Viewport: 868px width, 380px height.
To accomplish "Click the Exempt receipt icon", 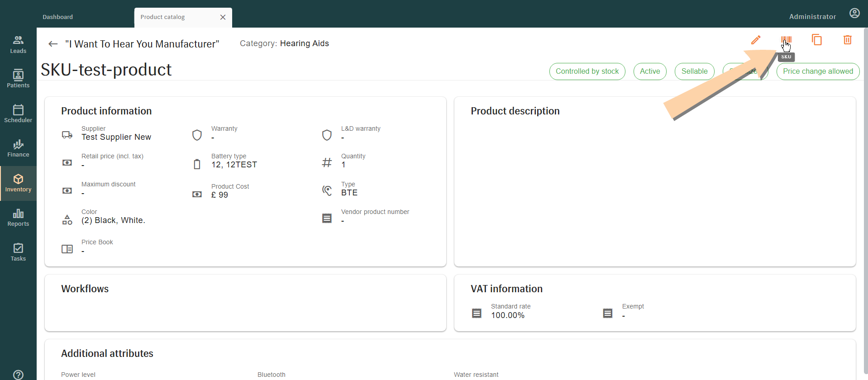I will click(608, 313).
